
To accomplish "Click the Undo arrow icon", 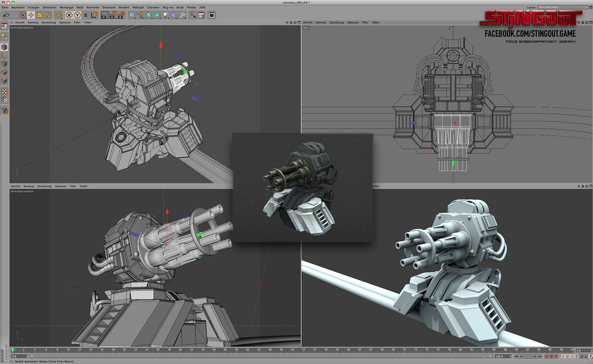I will [6, 15].
